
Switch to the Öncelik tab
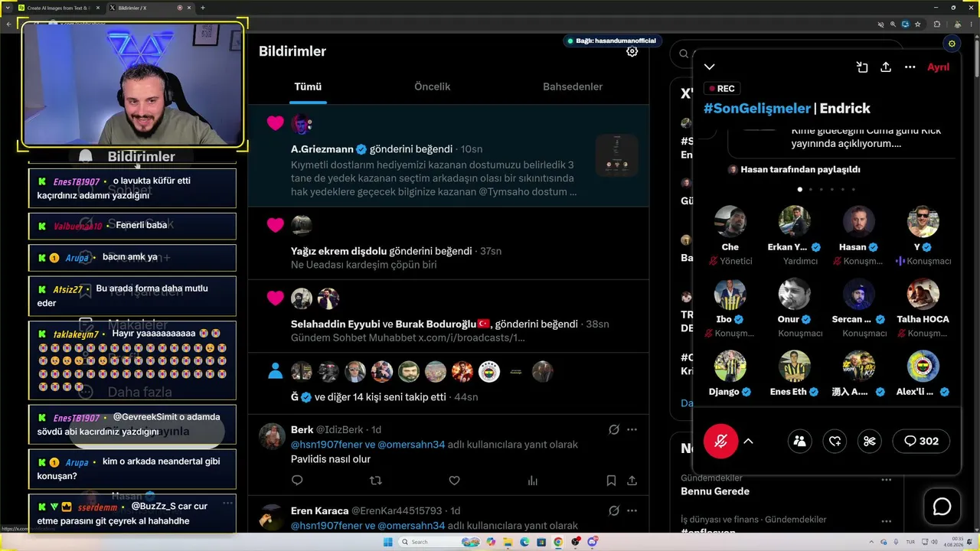432,86
